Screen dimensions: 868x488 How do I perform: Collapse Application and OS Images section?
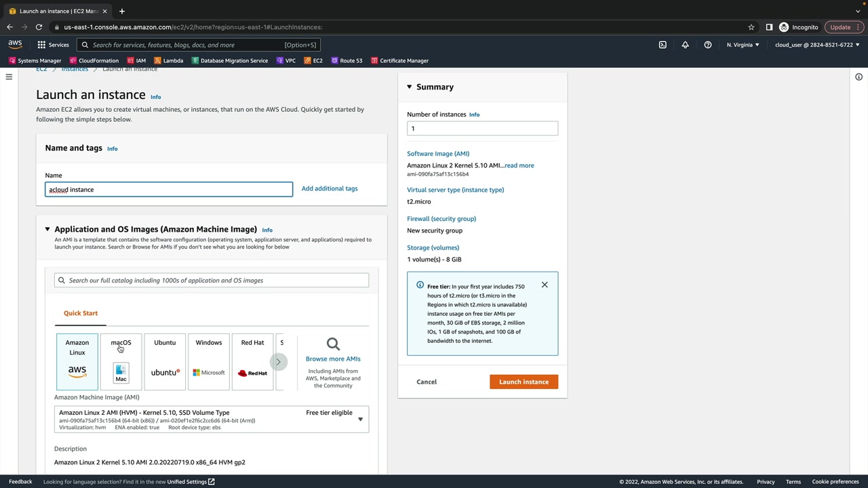pos(47,229)
